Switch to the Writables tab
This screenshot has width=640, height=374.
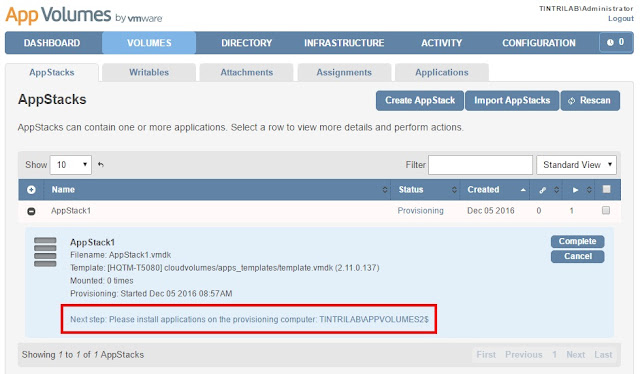[149, 72]
